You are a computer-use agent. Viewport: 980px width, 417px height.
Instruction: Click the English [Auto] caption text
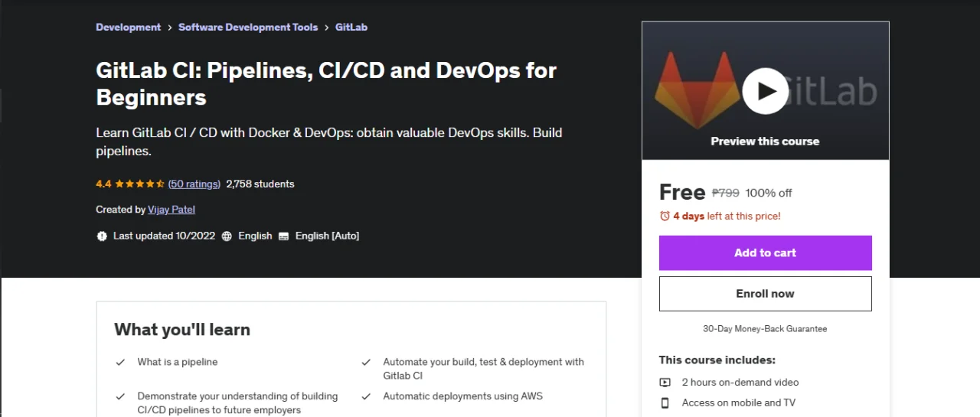click(327, 236)
